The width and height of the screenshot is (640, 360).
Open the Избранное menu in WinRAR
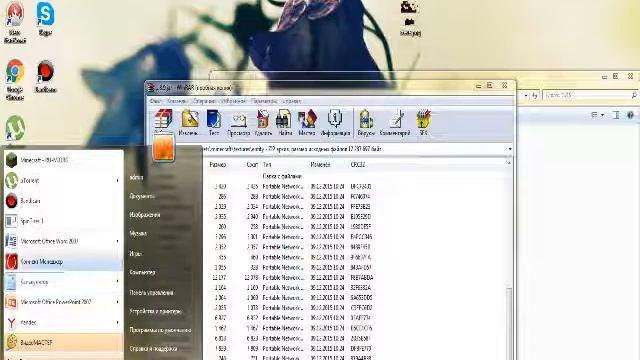233,101
